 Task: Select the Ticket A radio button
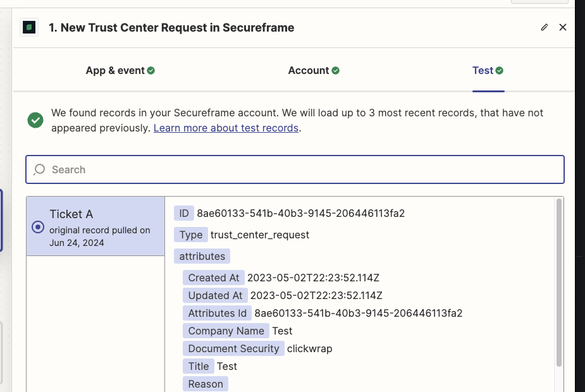point(38,227)
